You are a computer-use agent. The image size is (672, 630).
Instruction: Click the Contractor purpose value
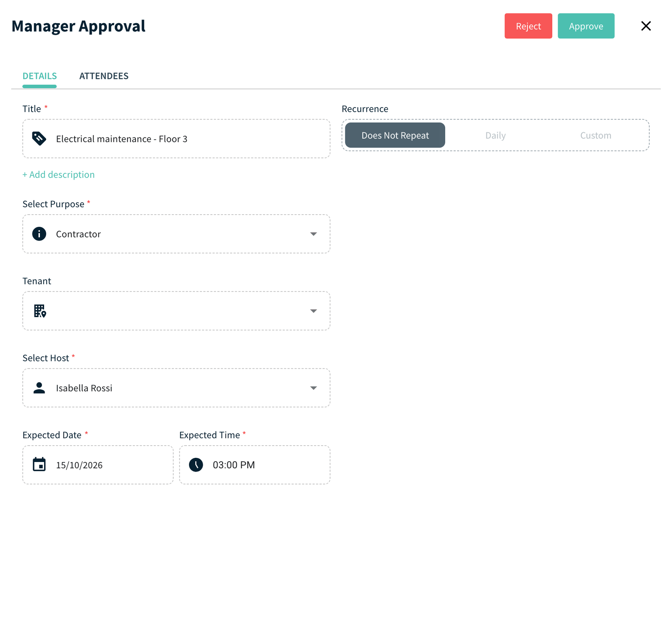[x=79, y=234]
